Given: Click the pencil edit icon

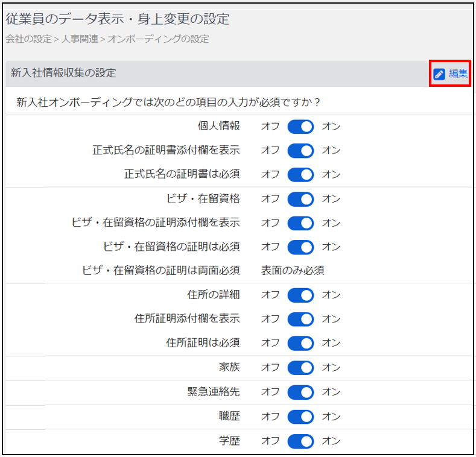Looking at the screenshot, I should point(439,74).
